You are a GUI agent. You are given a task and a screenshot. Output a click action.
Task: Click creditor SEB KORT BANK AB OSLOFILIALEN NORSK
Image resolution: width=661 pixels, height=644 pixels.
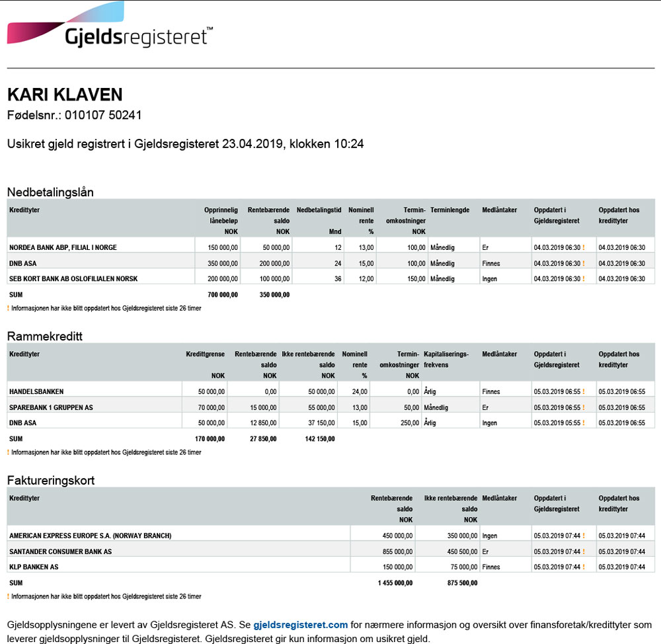pyautogui.click(x=73, y=279)
